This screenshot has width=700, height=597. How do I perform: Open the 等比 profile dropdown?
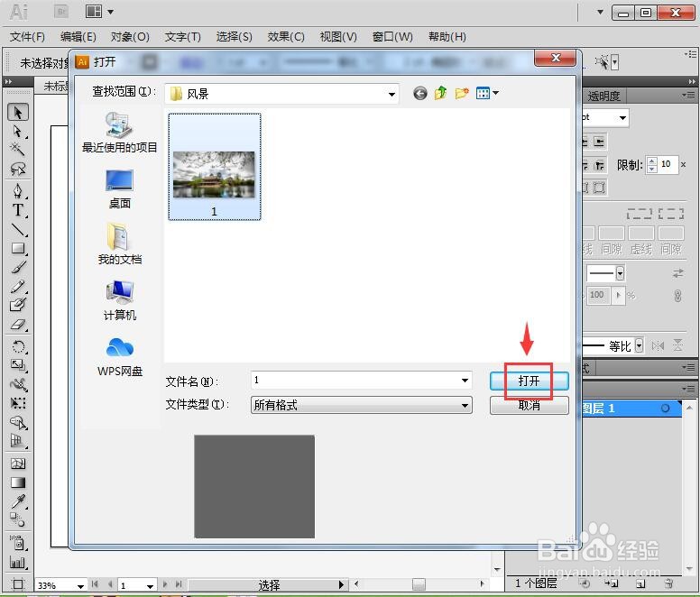click(x=639, y=345)
